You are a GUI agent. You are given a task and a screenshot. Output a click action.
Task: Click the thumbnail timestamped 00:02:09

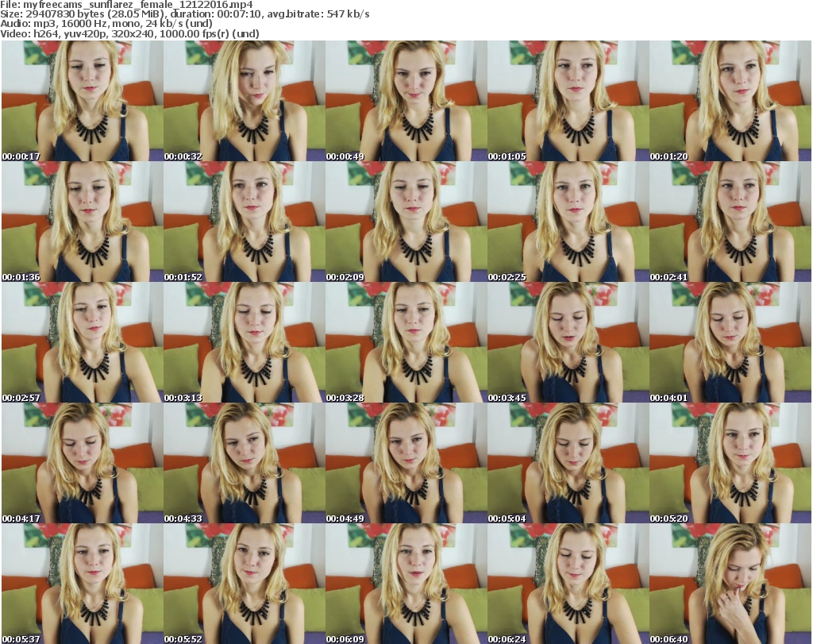tap(406, 222)
